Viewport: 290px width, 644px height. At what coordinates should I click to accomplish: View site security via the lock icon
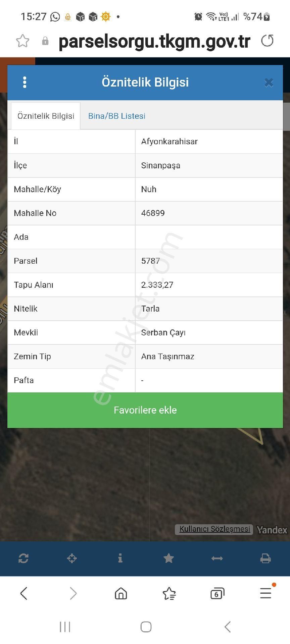(x=45, y=41)
